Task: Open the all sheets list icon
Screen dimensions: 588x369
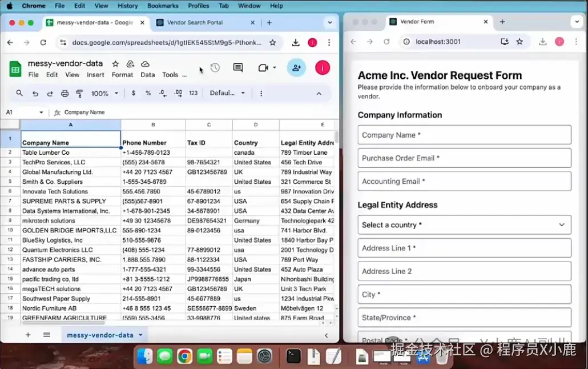Action: 46,335
